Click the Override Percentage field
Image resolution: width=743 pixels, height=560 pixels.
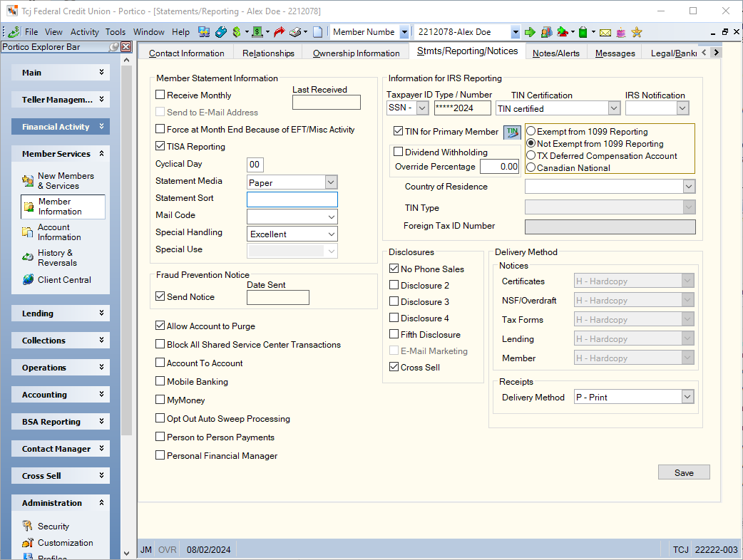(500, 166)
